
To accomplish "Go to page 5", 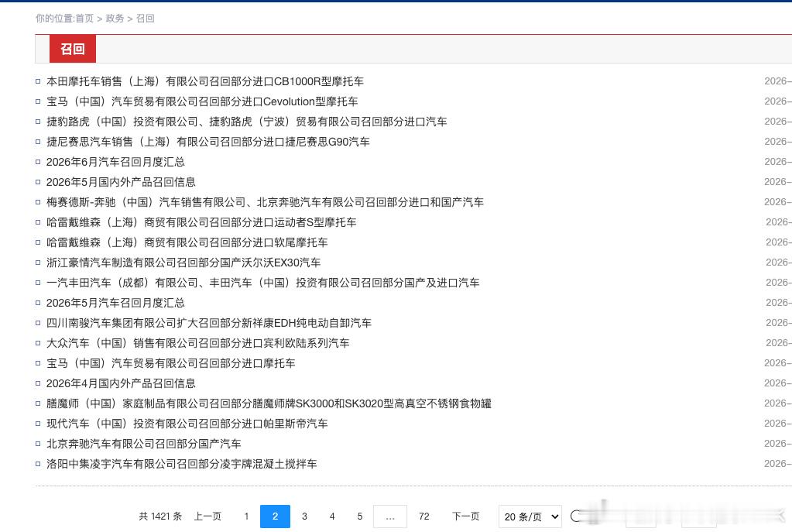I will click(360, 517).
